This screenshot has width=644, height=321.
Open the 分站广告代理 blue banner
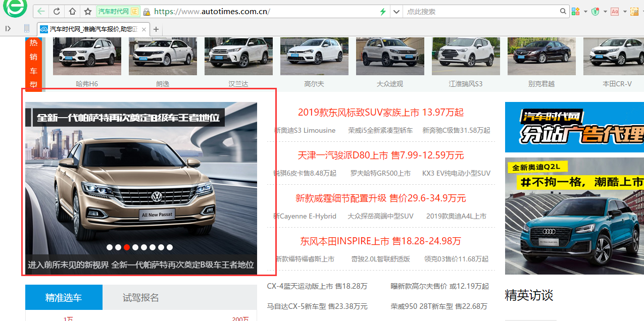(x=574, y=127)
